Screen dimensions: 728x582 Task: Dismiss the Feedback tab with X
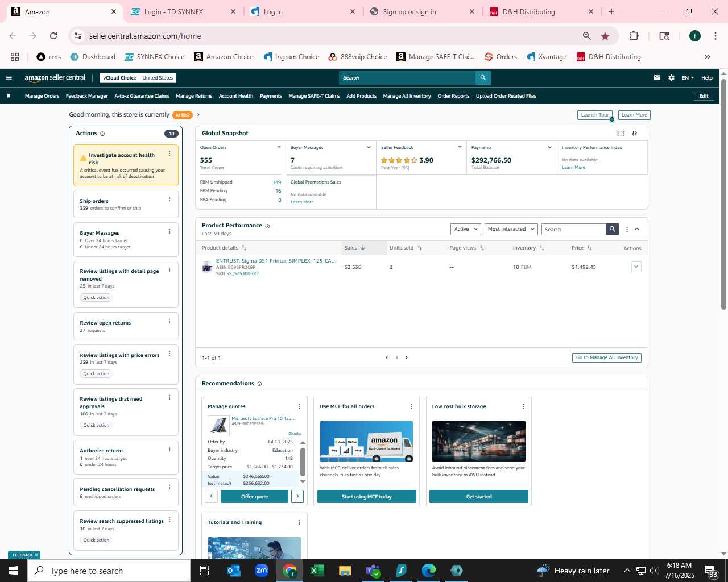point(36,555)
